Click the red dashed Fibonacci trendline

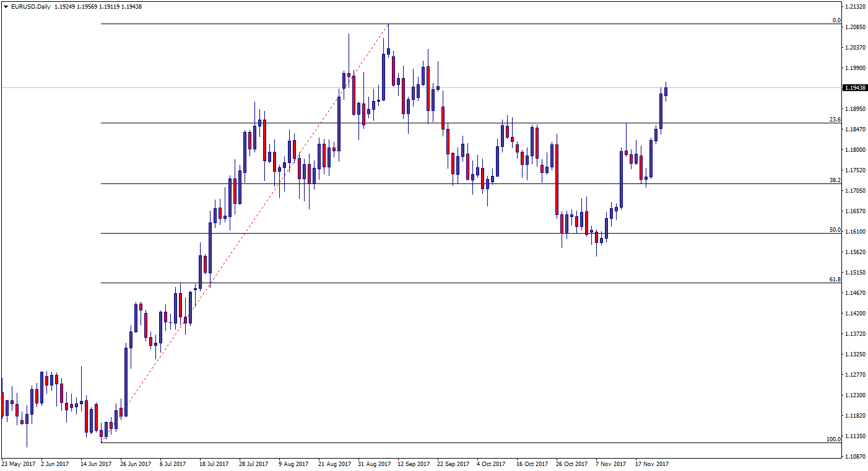(x=245, y=234)
